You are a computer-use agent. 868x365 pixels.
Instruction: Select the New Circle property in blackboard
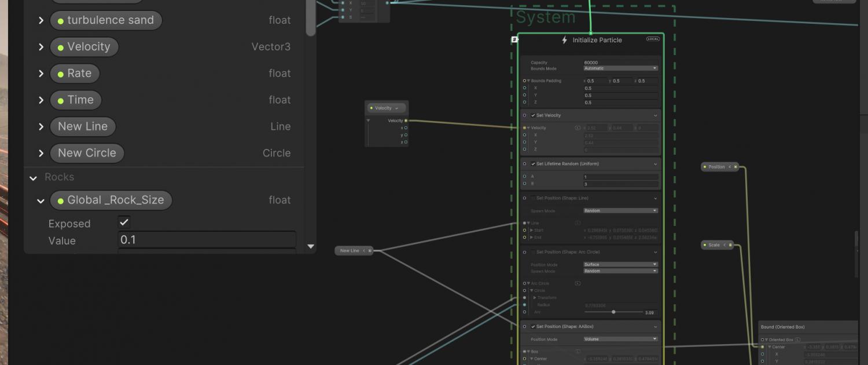(x=87, y=153)
